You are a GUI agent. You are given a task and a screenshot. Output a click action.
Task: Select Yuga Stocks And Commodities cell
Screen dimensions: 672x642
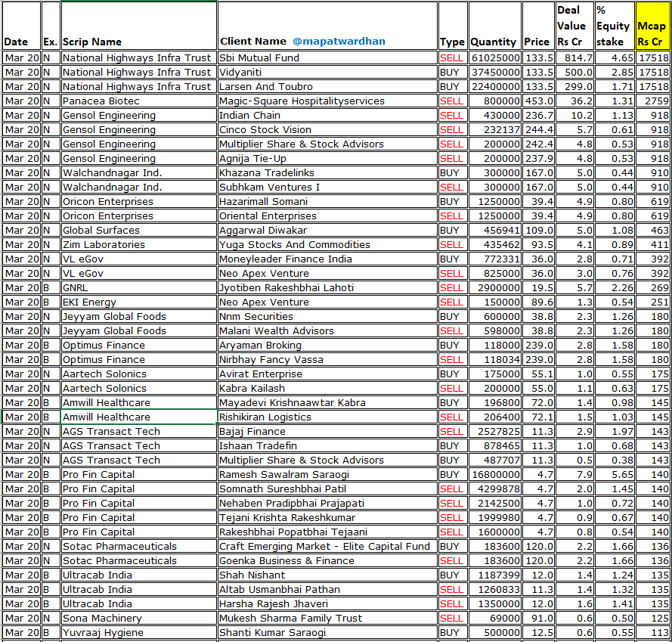coord(327,244)
